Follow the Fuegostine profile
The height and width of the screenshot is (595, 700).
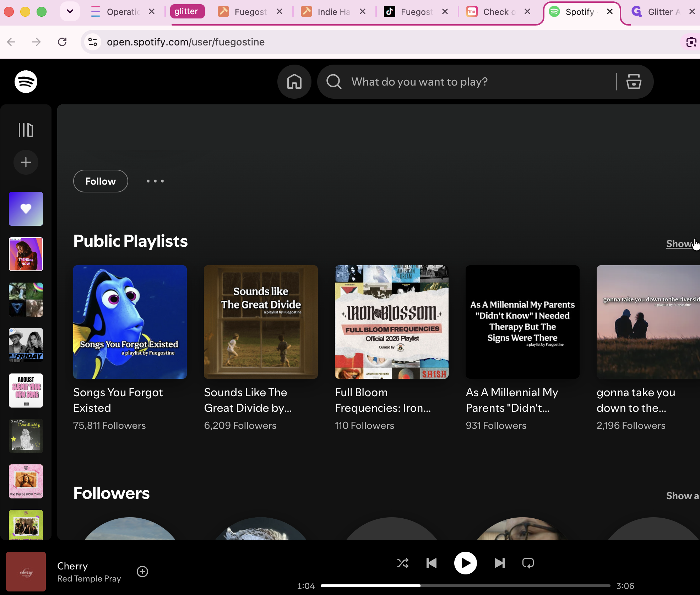pos(101,181)
